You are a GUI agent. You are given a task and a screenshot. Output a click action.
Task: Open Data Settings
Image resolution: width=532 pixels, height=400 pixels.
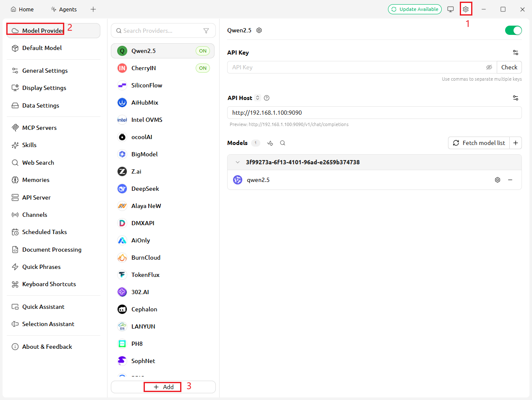click(54, 105)
